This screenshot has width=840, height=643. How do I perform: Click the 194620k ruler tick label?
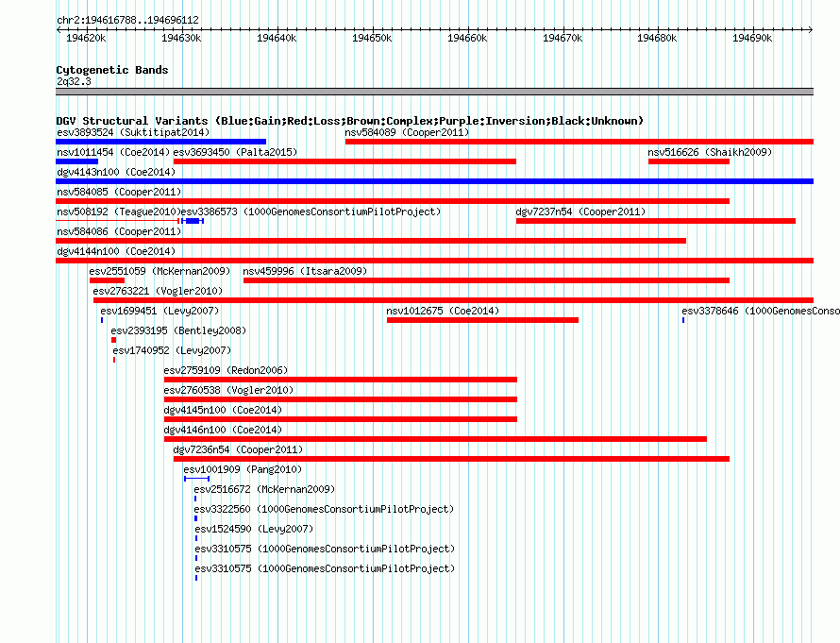(x=86, y=38)
